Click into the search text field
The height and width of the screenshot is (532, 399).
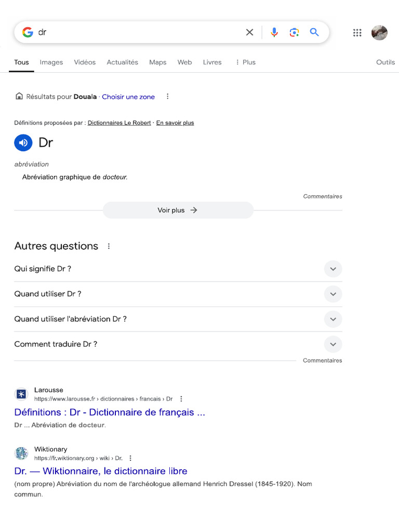135,32
